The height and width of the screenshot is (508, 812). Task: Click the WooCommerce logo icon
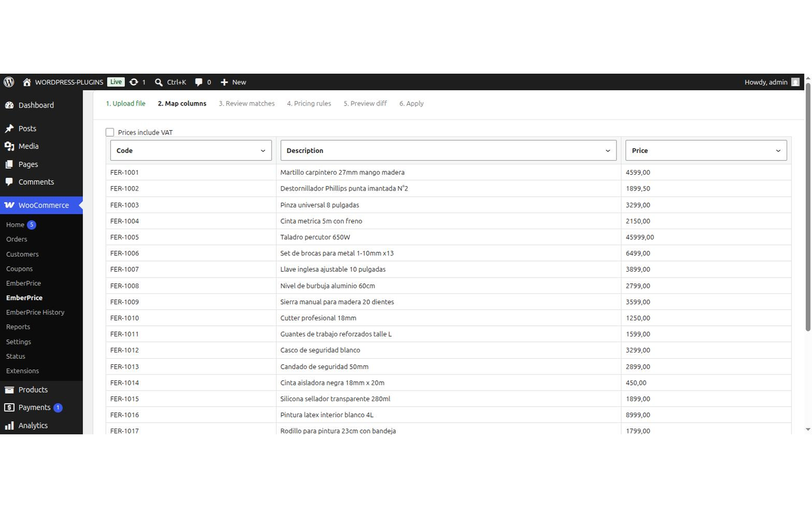pos(10,205)
